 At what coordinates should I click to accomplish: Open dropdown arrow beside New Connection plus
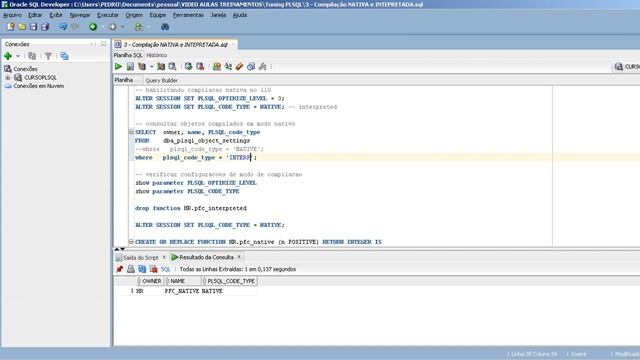(18, 56)
